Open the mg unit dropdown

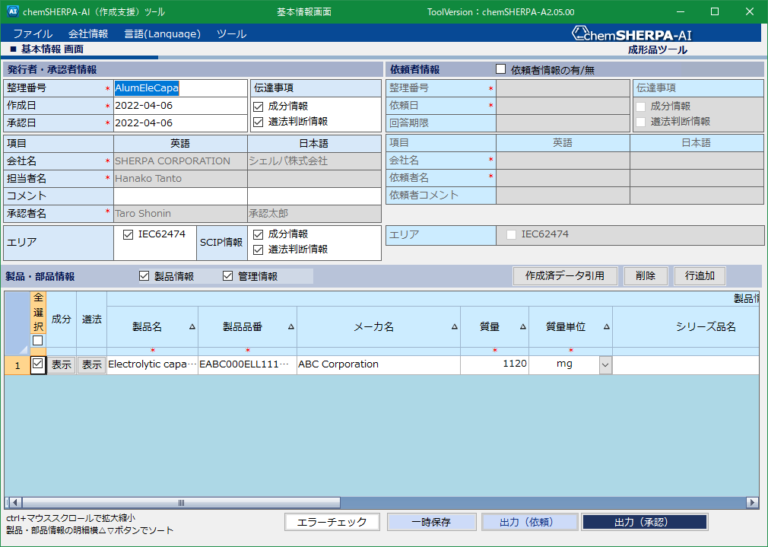[x=605, y=365]
